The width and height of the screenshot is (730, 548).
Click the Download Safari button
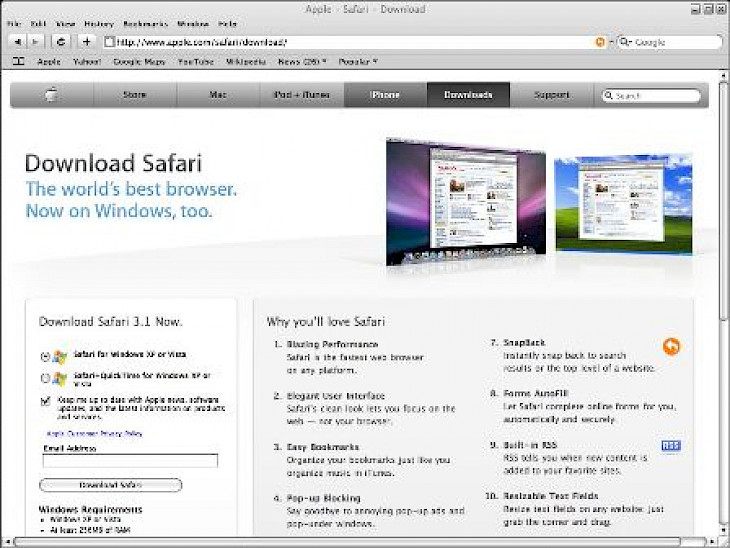pyautogui.click(x=111, y=485)
